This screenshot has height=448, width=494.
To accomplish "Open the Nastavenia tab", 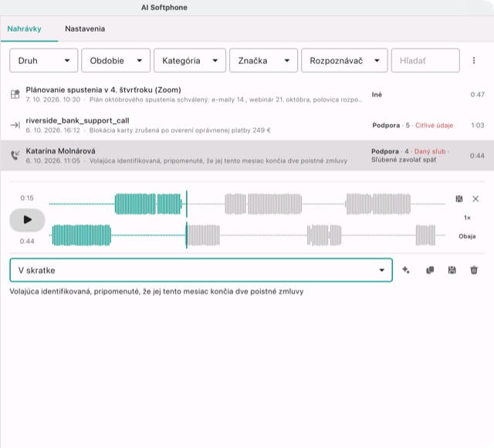I will coord(85,29).
